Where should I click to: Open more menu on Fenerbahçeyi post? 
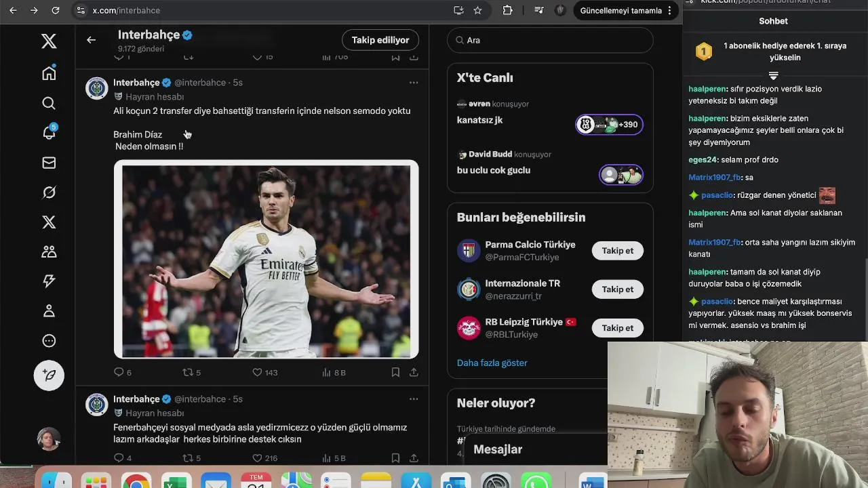click(414, 399)
